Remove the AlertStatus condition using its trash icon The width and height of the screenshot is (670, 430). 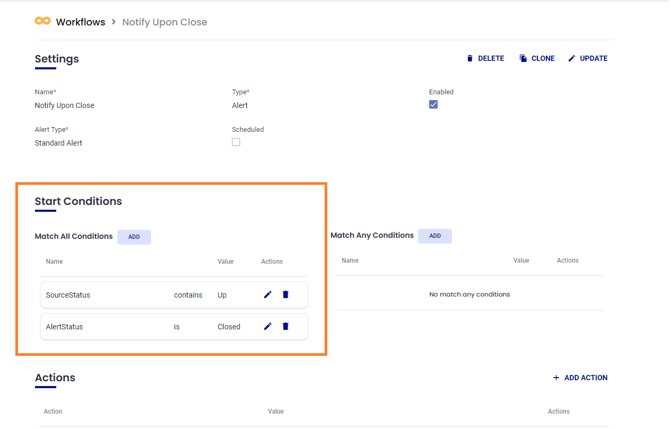[x=285, y=327]
